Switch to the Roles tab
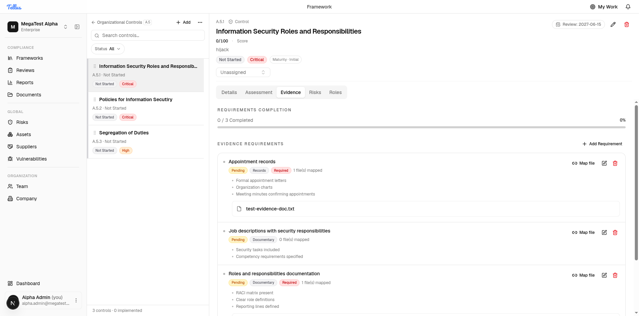 [x=336, y=92]
